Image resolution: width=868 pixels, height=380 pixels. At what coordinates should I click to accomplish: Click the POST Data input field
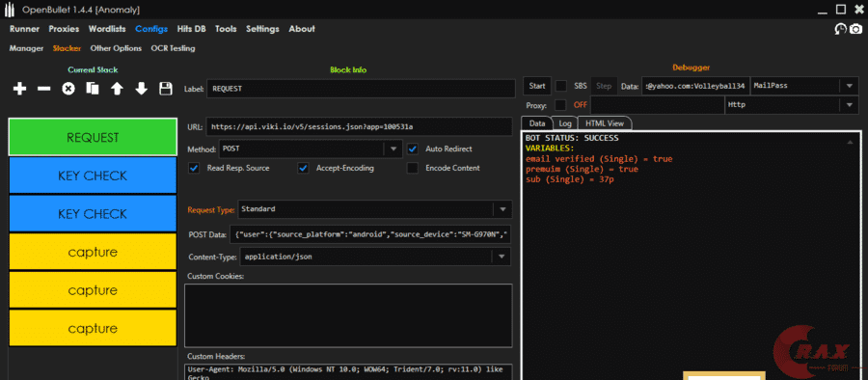point(371,234)
